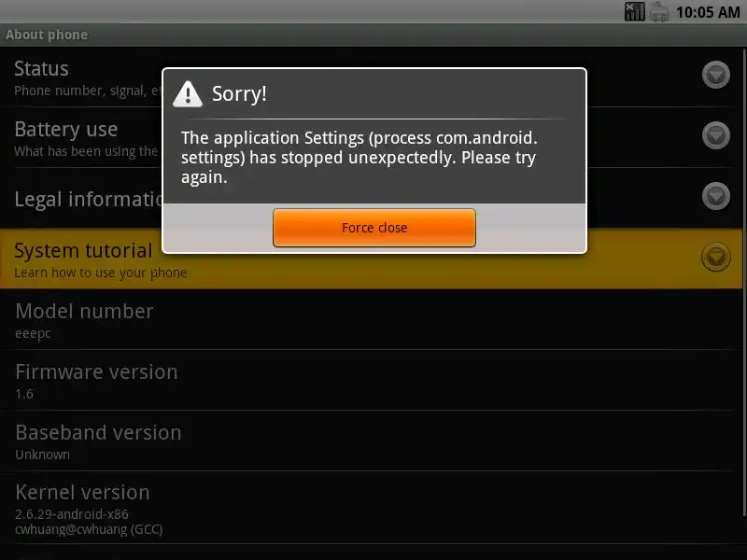This screenshot has height=560, width=747.
Task: Open the System tutorial arrow icon
Action: click(715, 257)
